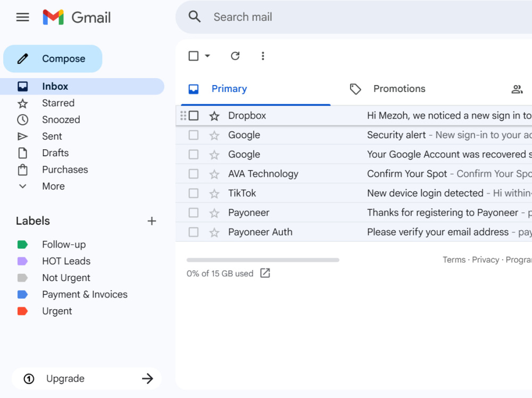This screenshot has width=532, height=398.
Task: Open the Privacy link
Action: point(486,260)
